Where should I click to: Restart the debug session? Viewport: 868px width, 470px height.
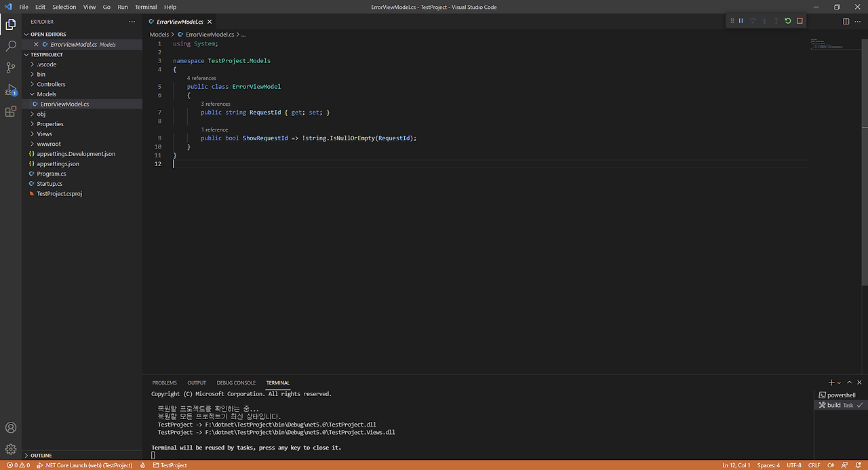[x=787, y=21]
